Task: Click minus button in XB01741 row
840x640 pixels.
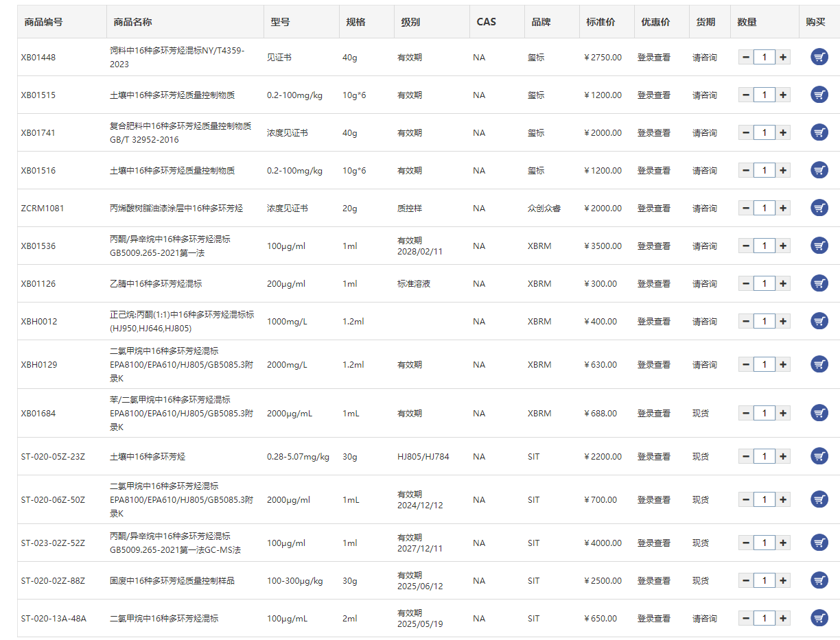Action: point(746,132)
